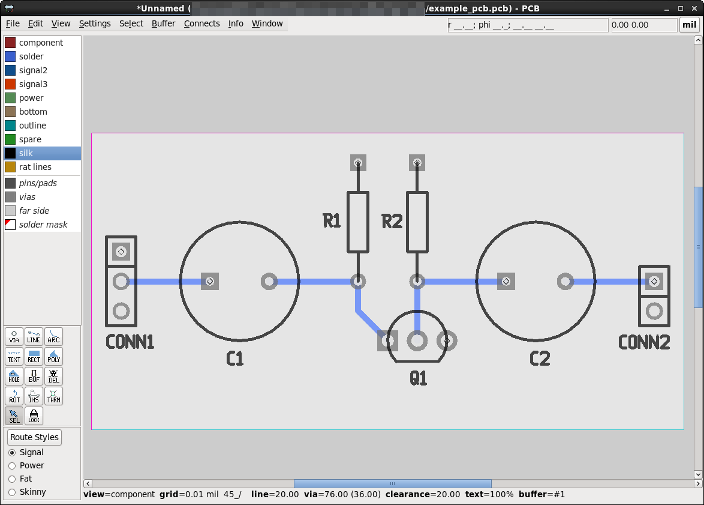The width and height of the screenshot is (704, 505).
Task: Click capacitor C1 square pad
Action: 210,281
